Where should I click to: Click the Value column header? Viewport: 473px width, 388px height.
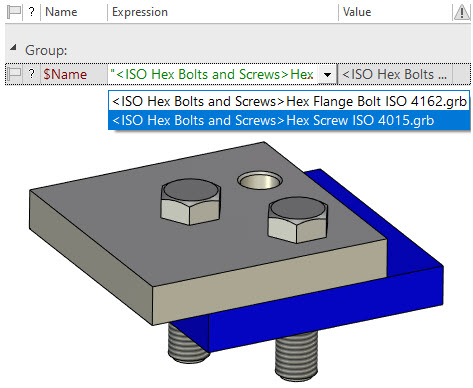357,12
